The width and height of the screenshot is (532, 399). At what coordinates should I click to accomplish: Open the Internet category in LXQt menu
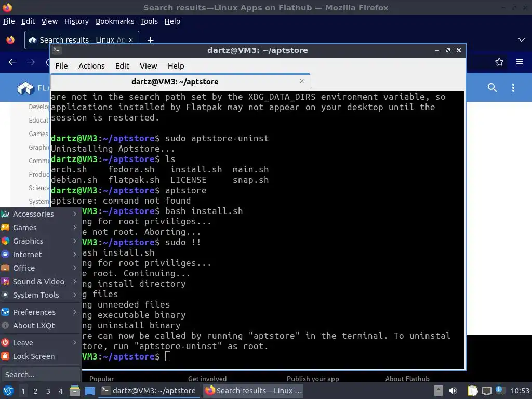tap(40, 255)
